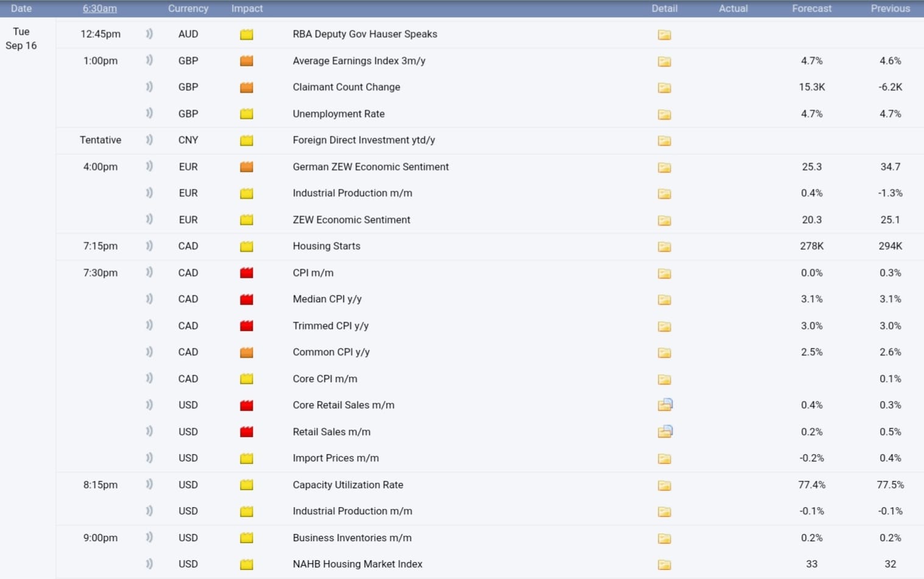Open detail folder for RBA Deputy Gov Hauser Speaks
This screenshot has width=924, height=579.
point(664,35)
